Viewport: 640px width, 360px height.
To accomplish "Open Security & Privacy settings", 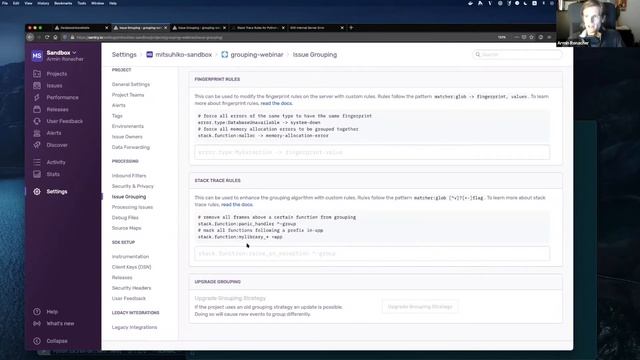I will tap(133, 186).
